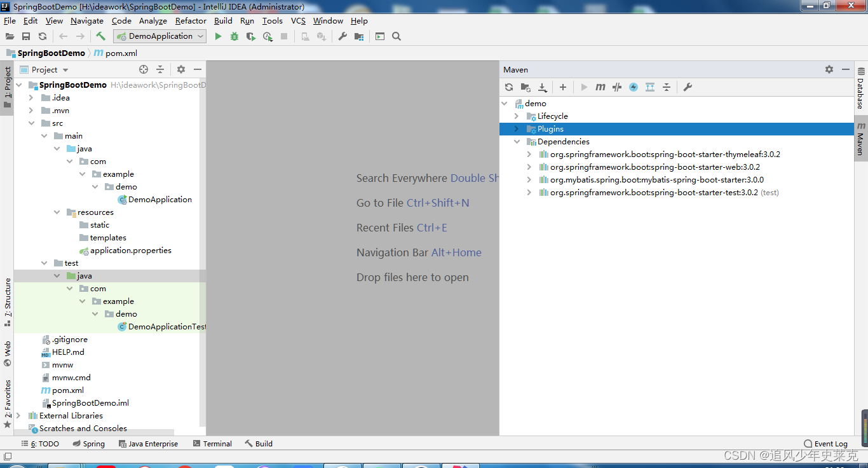Hide the Project panel with minus icon
The width and height of the screenshot is (868, 468).
198,69
